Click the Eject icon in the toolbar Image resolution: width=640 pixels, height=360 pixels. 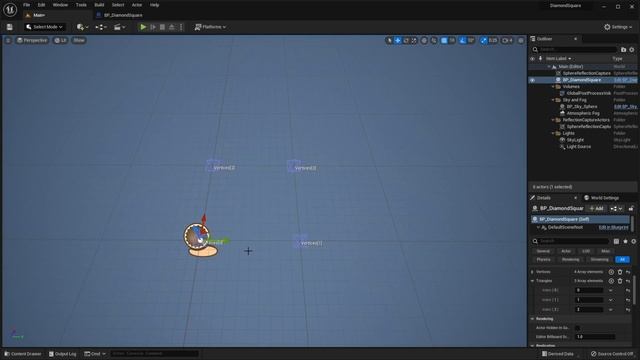tap(172, 27)
